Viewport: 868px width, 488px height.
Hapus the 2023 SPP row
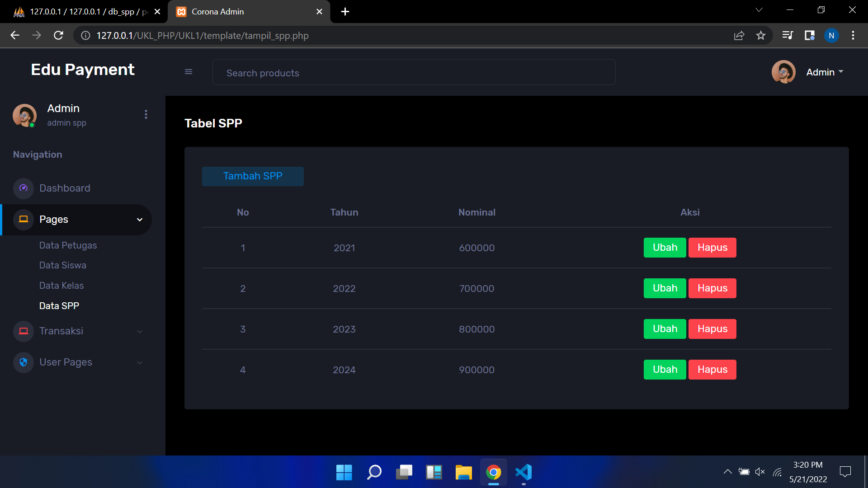tap(712, 329)
